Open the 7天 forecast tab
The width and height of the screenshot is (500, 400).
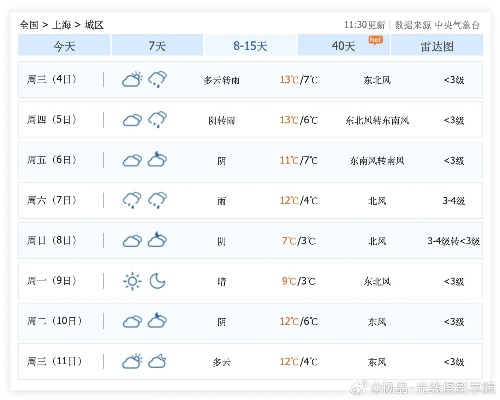(x=157, y=45)
